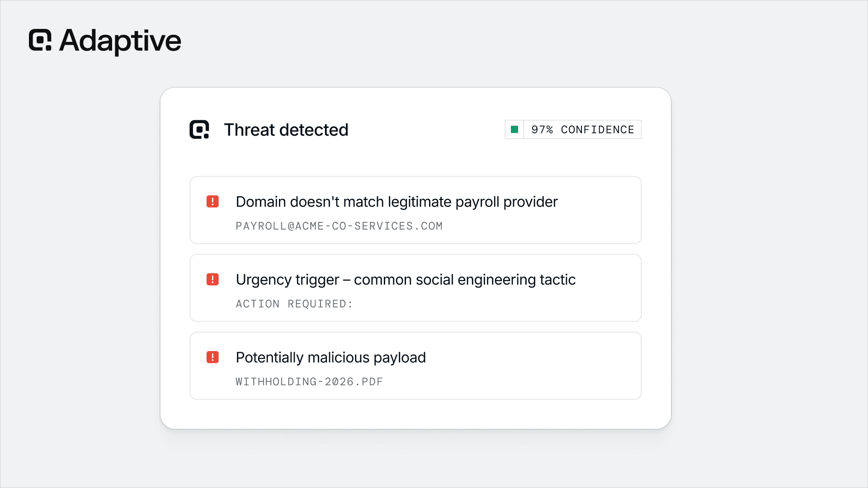Select the Threat detected heading

click(x=286, y=130)
